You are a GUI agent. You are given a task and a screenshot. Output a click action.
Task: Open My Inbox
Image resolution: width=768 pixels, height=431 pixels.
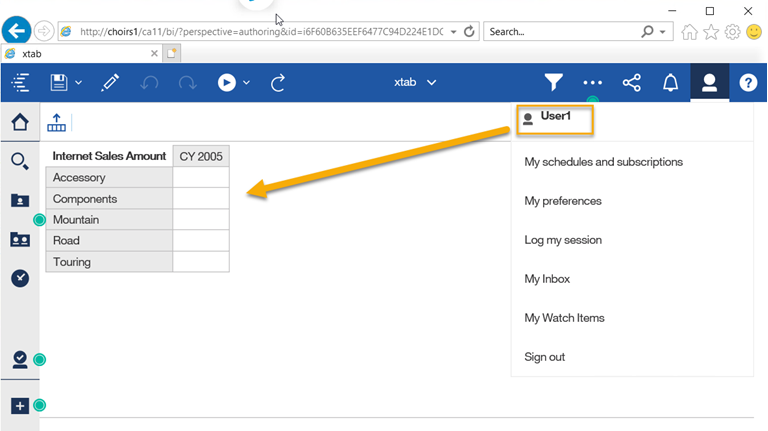pyautogui.click(x=547, y=279)
